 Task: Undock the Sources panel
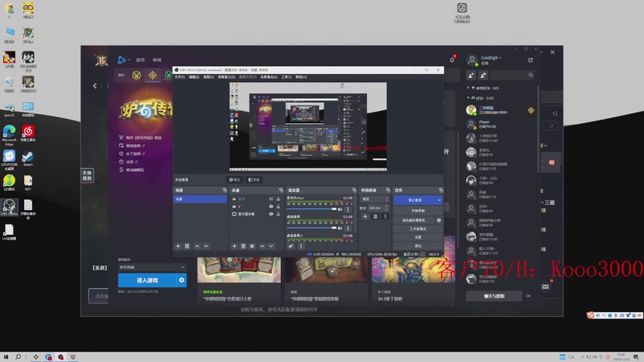(281, 191)
